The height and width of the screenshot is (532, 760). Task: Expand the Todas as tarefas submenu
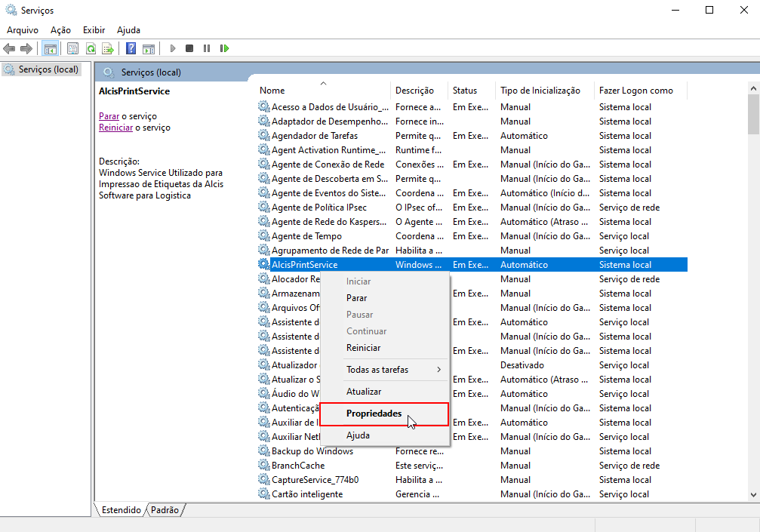pos(384,370)
